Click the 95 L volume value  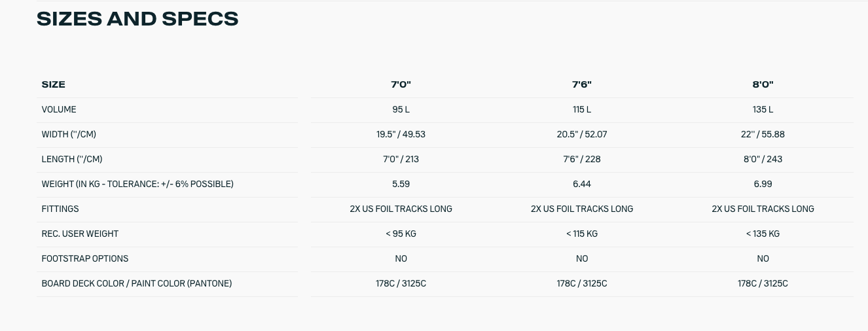coord(401,109)
